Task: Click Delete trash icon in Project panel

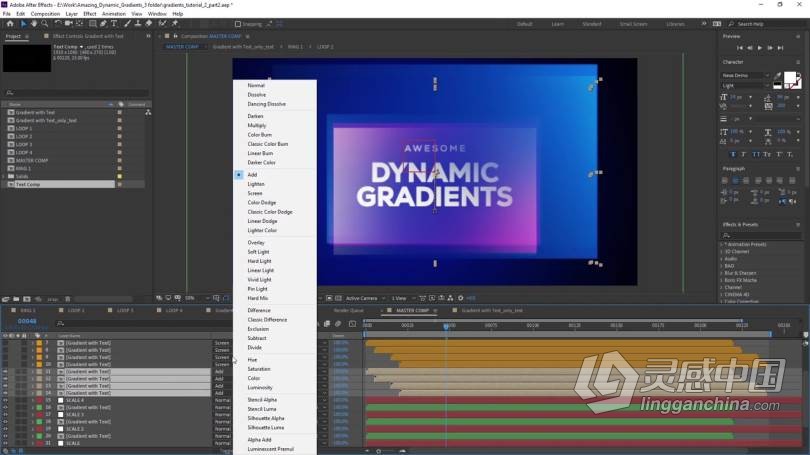Action: (68, 299)
